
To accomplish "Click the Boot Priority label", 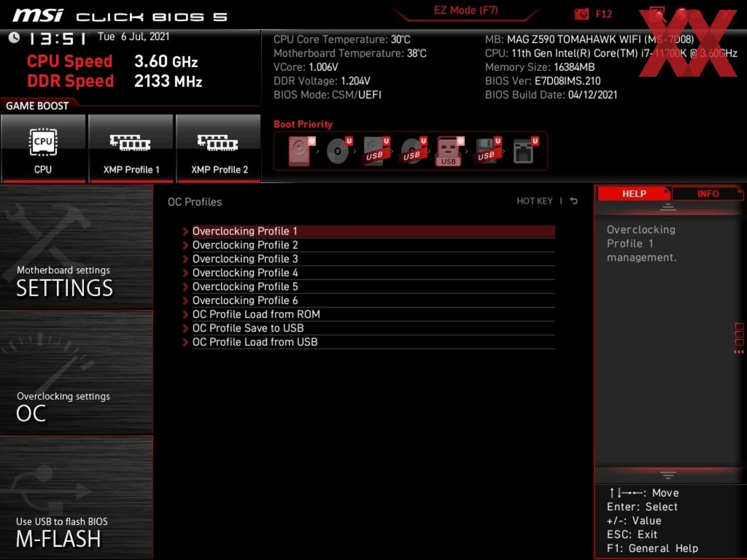I will [x=303, y=124].
